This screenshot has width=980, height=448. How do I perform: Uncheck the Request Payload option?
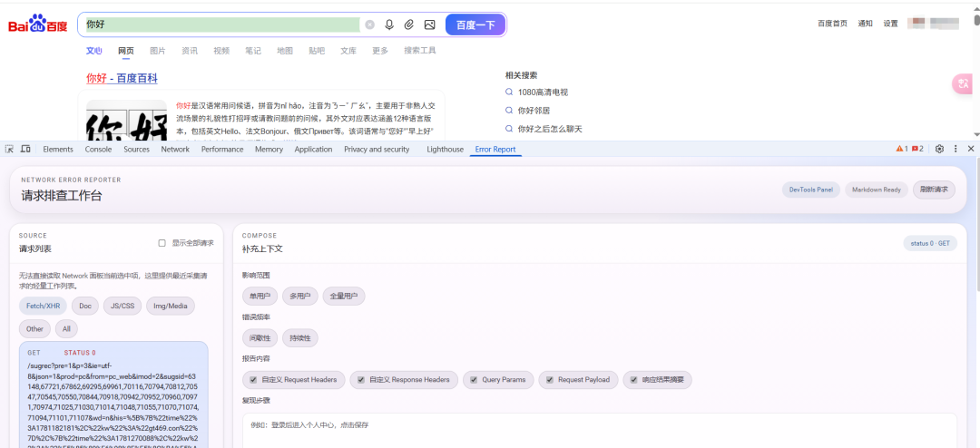pos(550,380)
